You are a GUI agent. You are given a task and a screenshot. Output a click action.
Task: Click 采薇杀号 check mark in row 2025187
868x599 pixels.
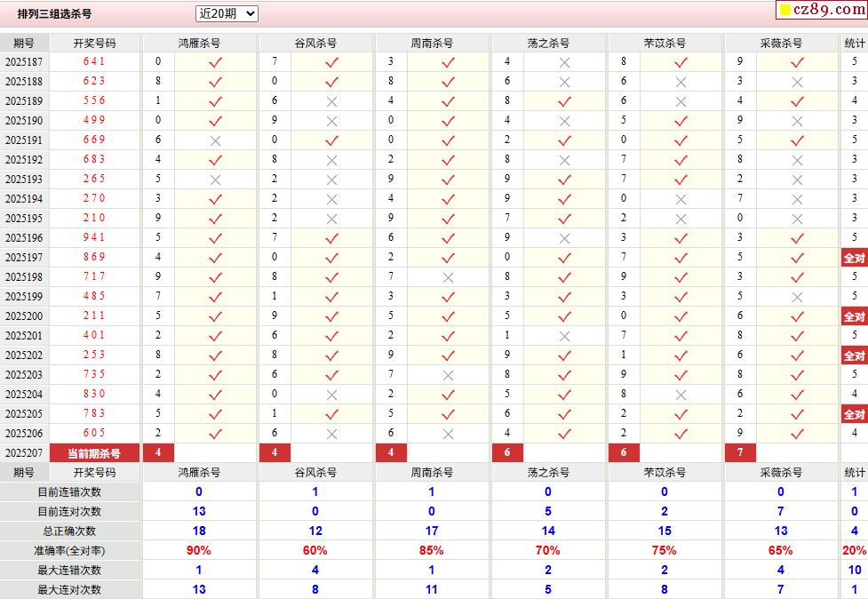(x=797, y=62)
